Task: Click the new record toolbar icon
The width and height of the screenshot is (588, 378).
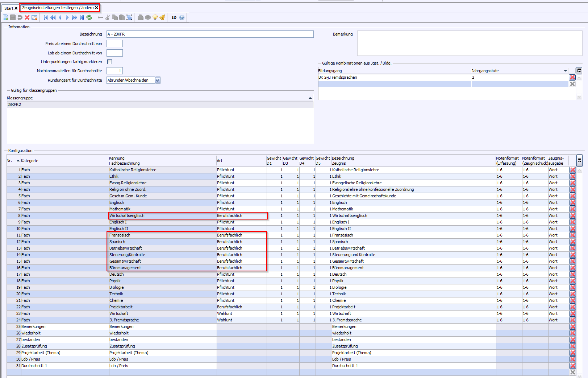Action: pyautogui.click(x=5, y=17)
